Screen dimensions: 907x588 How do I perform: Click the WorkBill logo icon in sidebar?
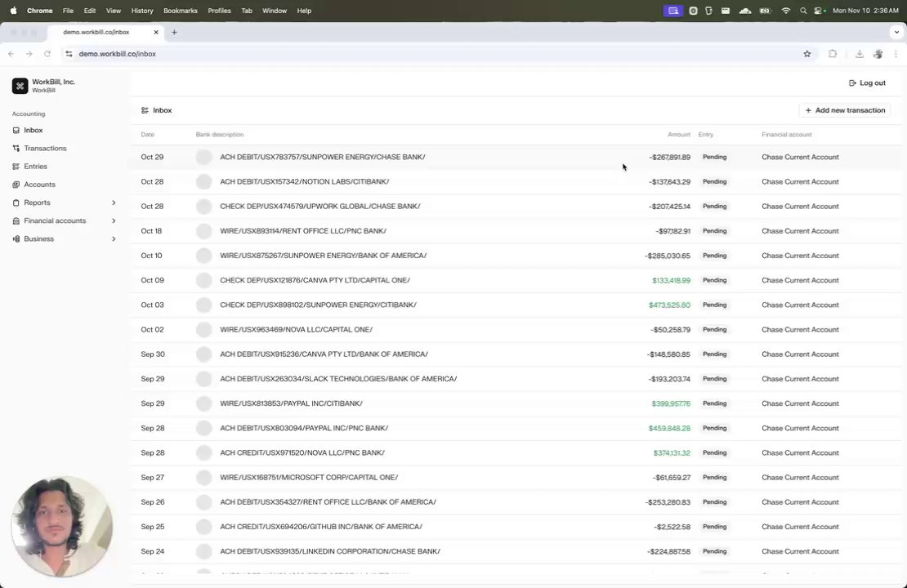pos(20,86)
